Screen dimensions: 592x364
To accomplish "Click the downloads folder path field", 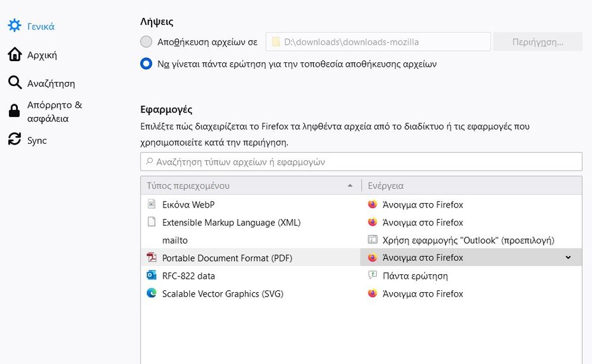I will tap(378, 42).
